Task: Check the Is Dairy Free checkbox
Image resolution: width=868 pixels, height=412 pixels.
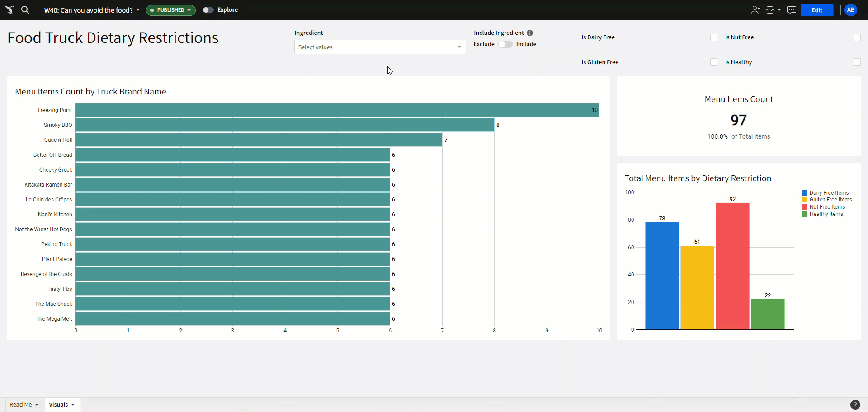Action: tap(713, 37)
